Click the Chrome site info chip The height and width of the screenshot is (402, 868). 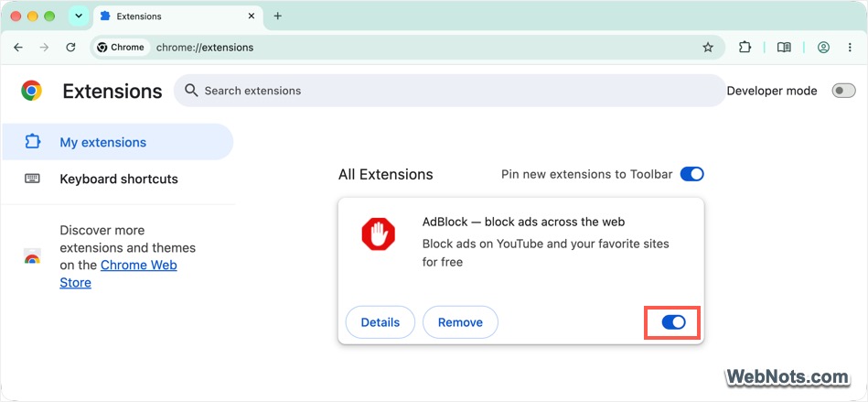coord(120,48)
